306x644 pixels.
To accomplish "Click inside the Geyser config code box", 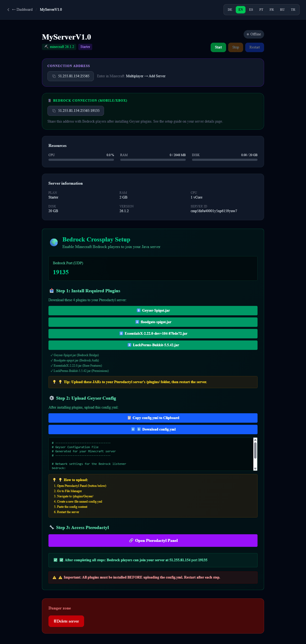I will click(151, 454).
